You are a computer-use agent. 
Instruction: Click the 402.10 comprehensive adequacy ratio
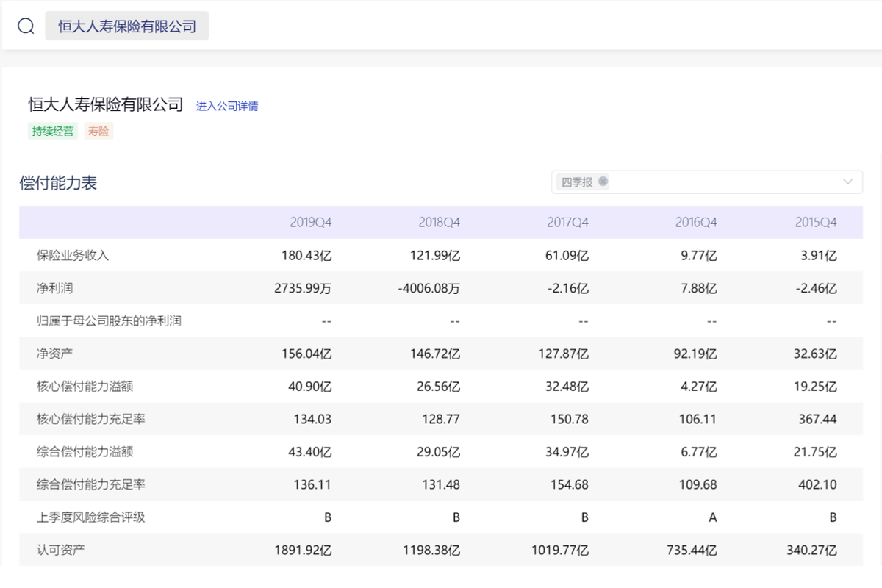pos(818,484)
